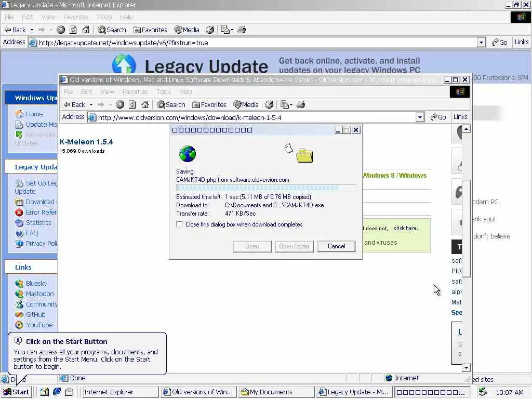Click download progress bar in dialog

(x=266, y=188)
